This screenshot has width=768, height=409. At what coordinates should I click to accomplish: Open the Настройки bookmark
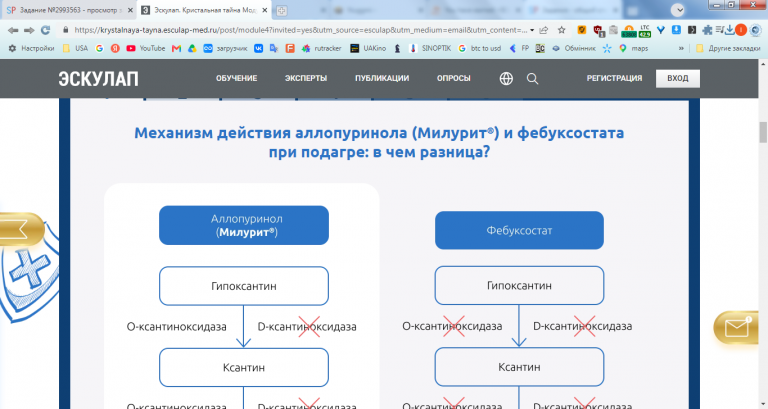32,48
